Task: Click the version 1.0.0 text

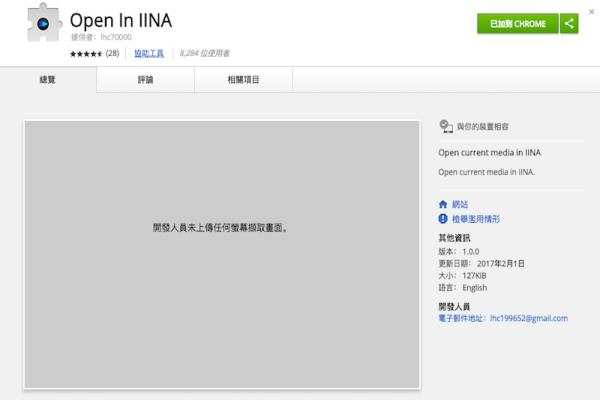Action: [x=471, y=251]
